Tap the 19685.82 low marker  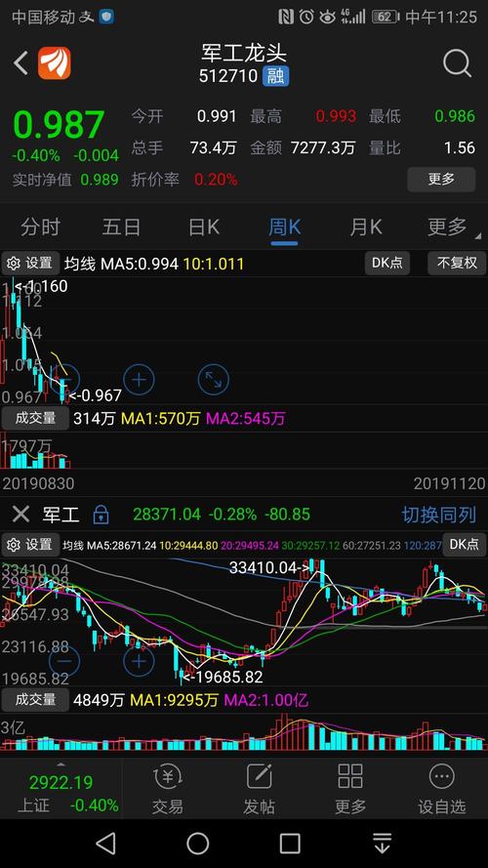[222, 677]
